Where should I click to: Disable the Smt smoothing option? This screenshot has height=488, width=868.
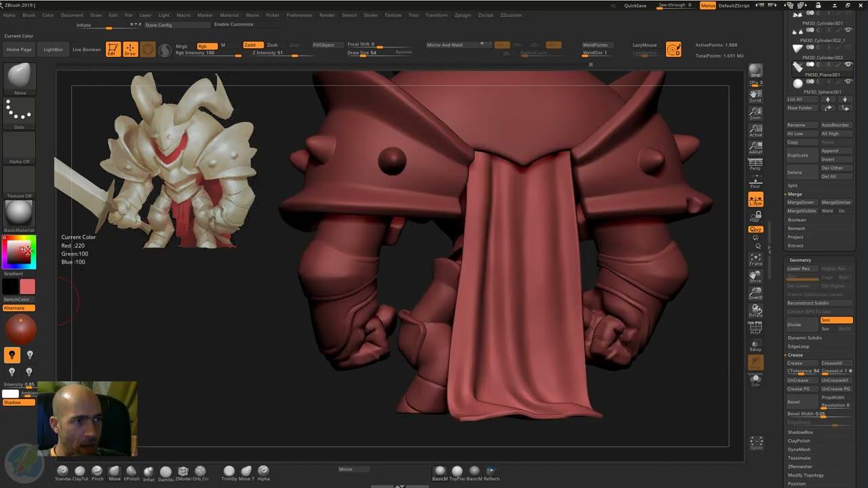click(x=835, y=320)
